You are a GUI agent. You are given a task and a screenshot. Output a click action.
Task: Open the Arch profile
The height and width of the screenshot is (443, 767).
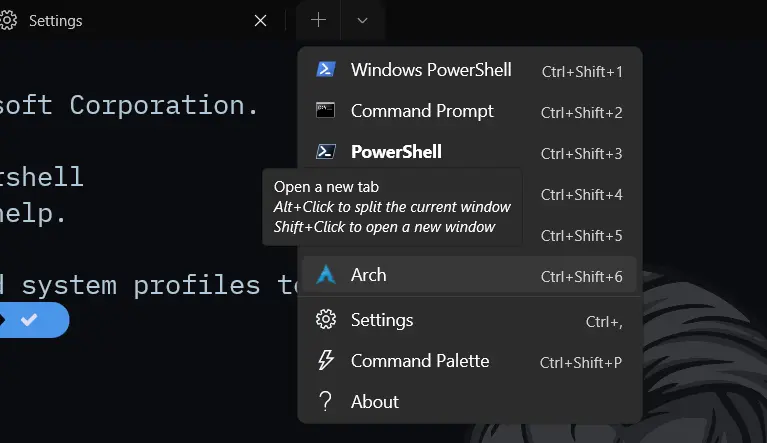tap(470, 275)
